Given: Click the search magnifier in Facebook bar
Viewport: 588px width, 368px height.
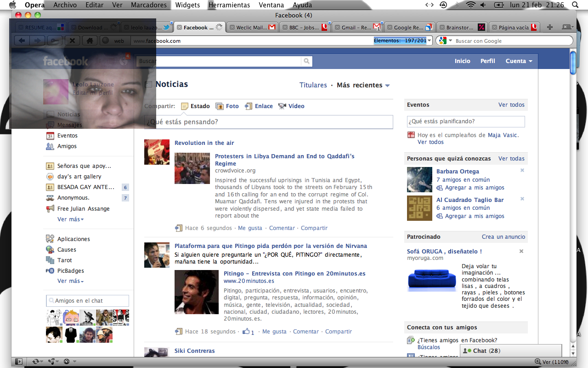Looking at the screenshot, I should point(306,61).
